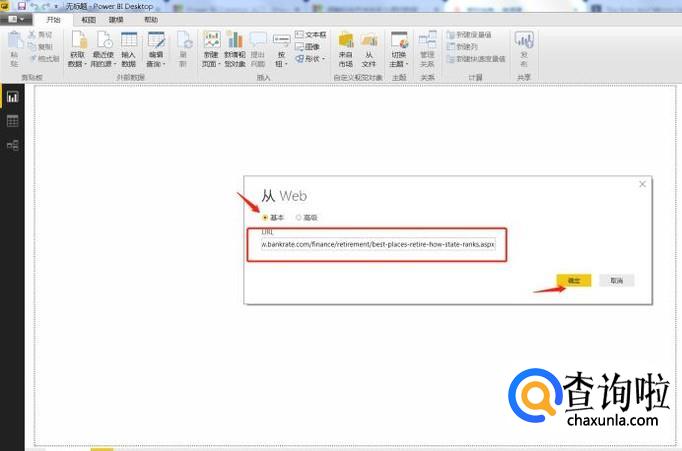Click the Power BI app icon in title bar

[5, 6]
